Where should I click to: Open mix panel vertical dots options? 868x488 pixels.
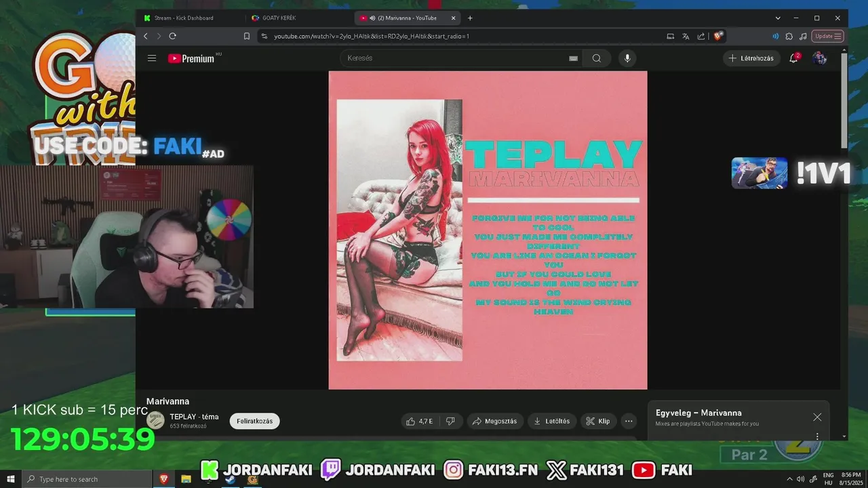(x=817, y=436)
